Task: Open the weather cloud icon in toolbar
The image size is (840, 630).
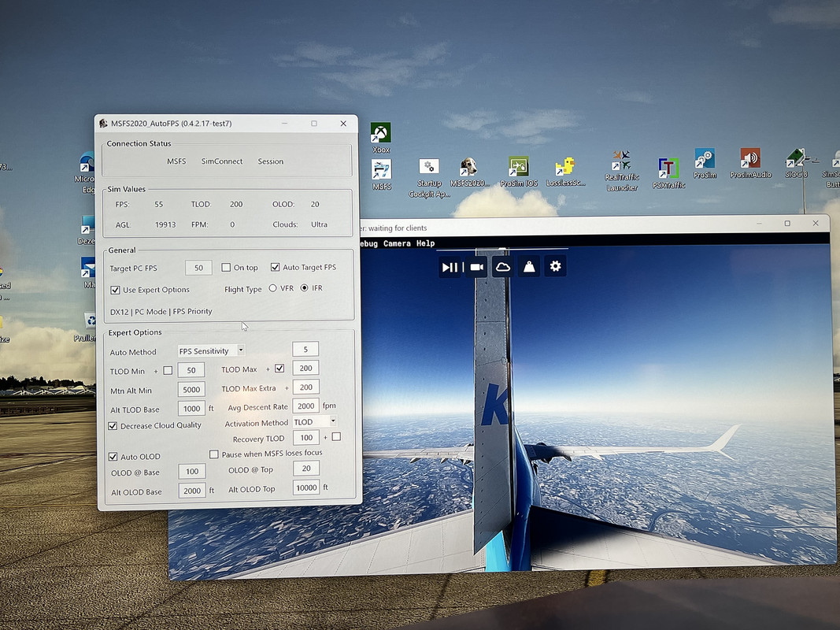Action: tap(502, 267)
